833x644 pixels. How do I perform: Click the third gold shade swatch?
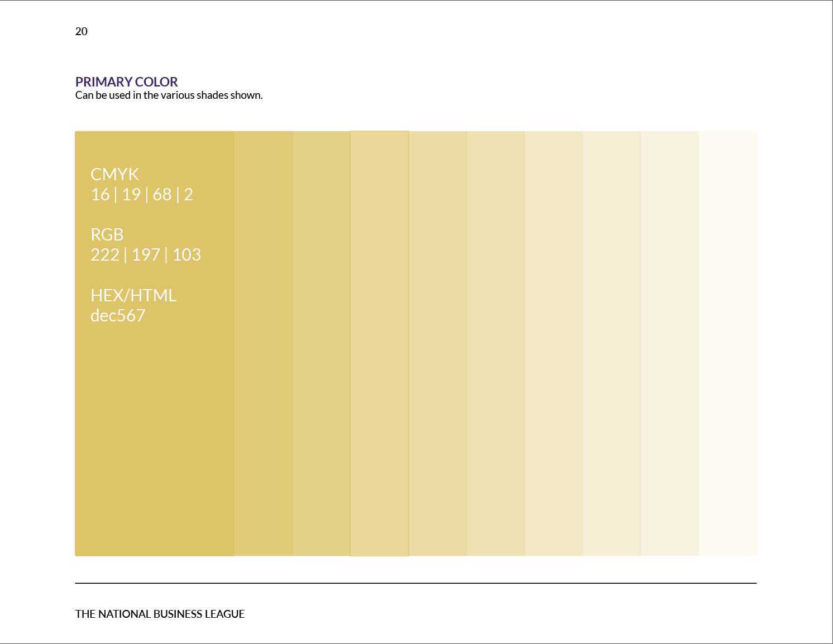[322, 343]
